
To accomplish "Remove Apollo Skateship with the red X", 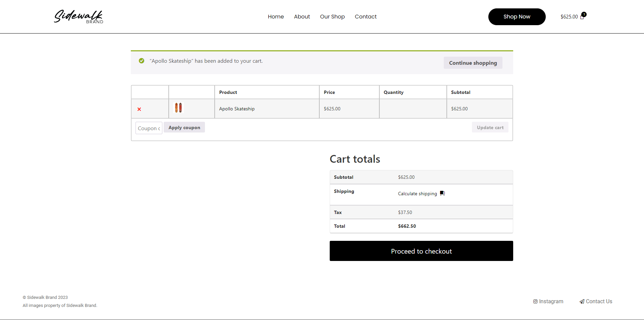I will (x=139, y=109).
